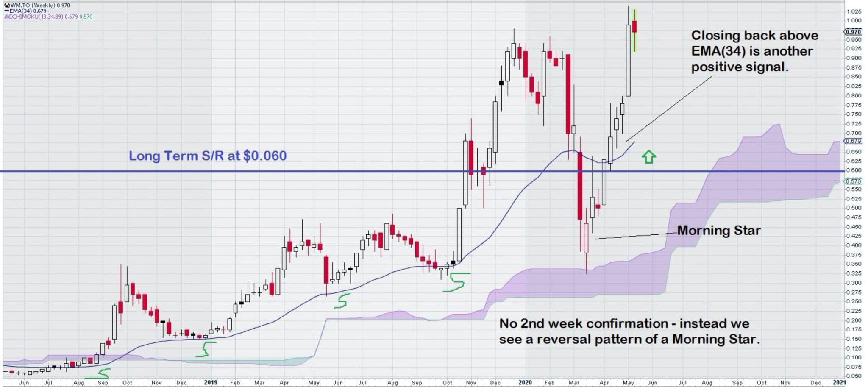Viewport: 868px width, 387px height.
Task: Click the green S mark near October 2019
Action: coord(456,282)
